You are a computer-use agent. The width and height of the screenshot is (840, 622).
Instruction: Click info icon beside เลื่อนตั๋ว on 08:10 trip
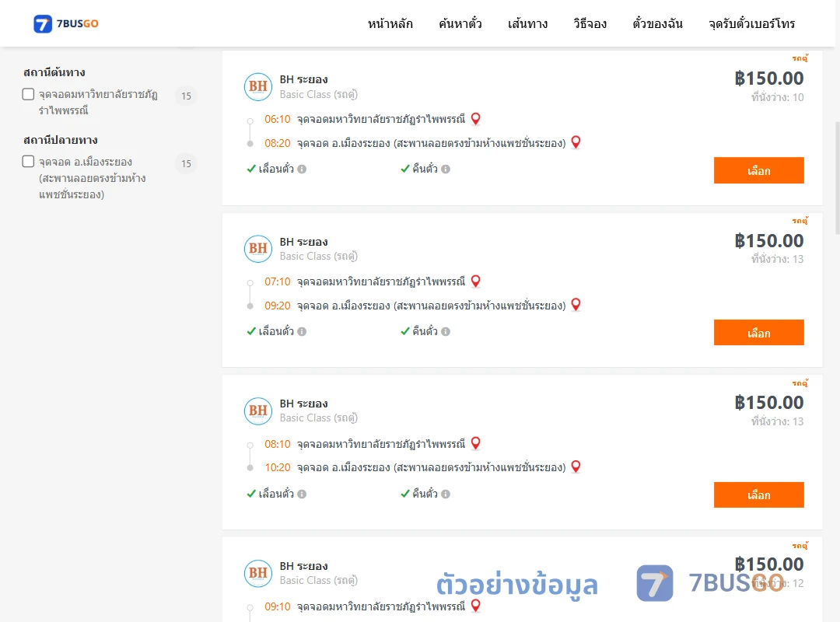(x=302, y=494)
